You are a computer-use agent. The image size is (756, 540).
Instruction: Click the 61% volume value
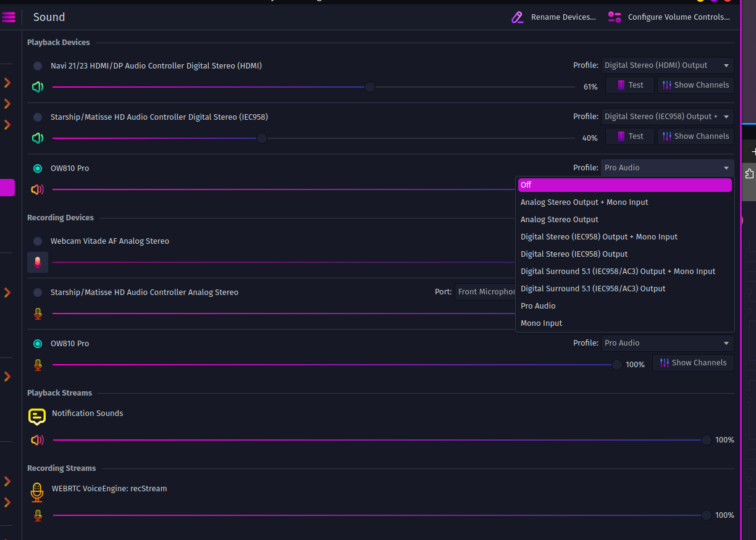click(590, 87)
